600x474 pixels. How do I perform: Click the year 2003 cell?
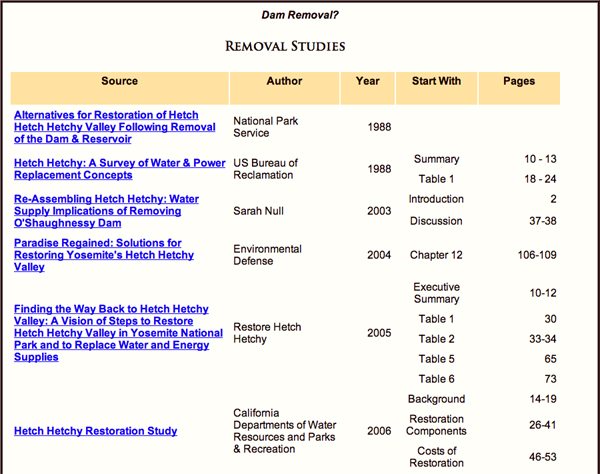tap(379, 211)
